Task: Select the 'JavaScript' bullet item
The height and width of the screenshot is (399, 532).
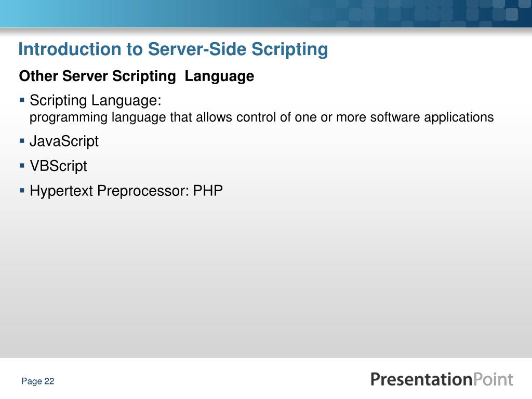Action: pos(64,141)
